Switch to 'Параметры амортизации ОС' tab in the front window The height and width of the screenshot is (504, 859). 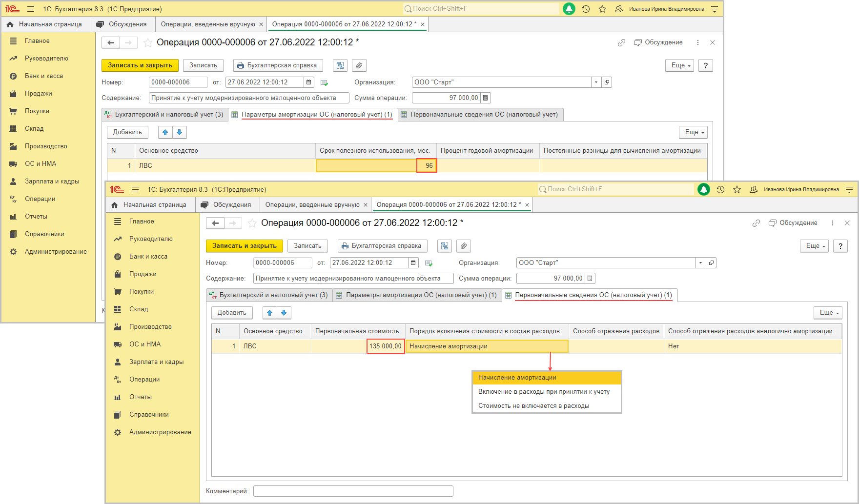click(x=417, y=295)
